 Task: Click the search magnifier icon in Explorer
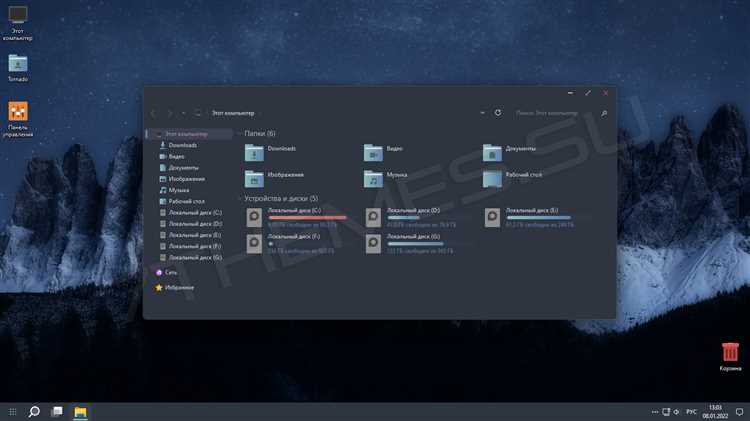coord(604,113)
